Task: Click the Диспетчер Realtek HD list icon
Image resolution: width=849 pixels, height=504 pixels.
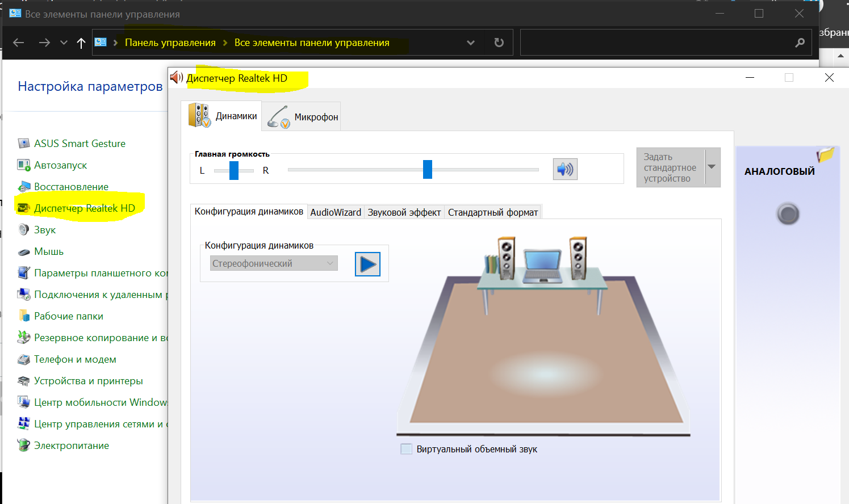Action: click(23, 208)
